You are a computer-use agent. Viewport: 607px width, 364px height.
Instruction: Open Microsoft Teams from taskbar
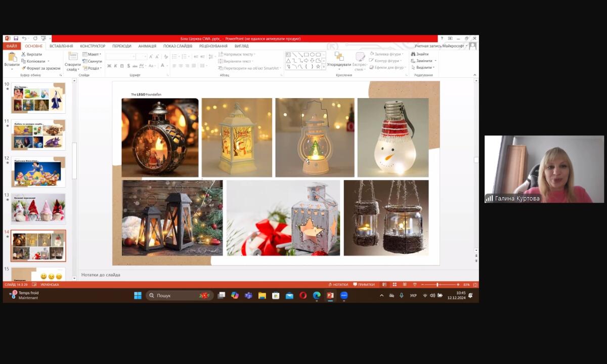(248, 295)
